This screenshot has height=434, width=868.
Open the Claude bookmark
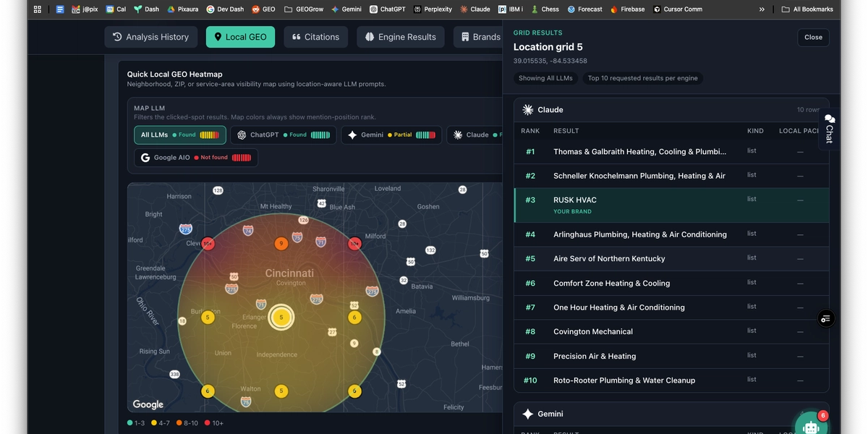tap(475, 9)
